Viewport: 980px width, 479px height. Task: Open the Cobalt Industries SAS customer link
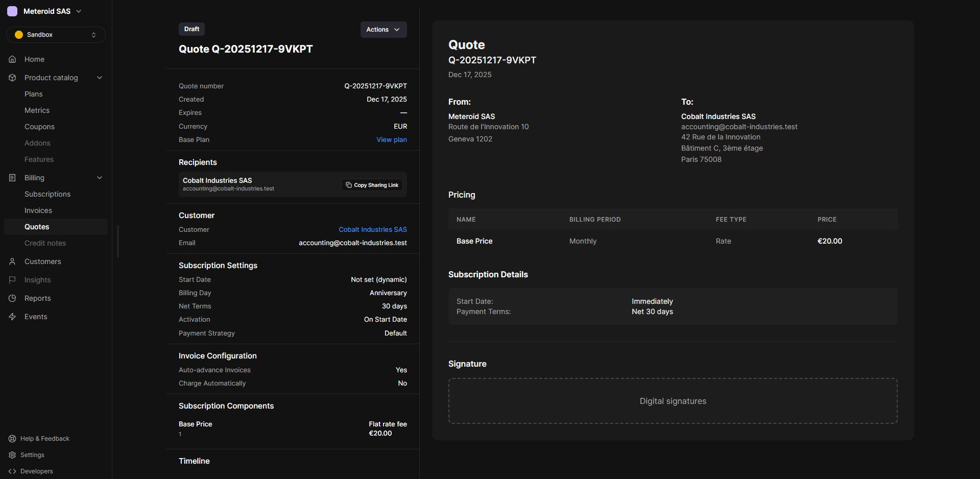pyautogui.click(x=373, y=229)
